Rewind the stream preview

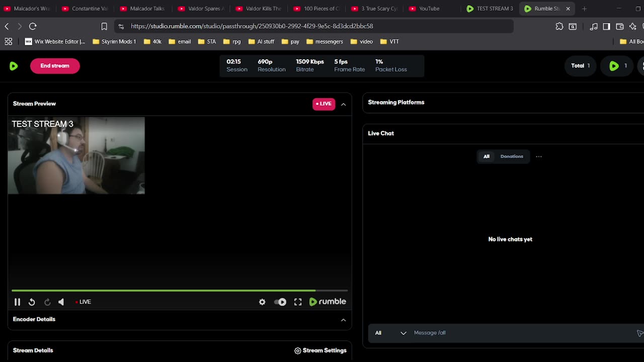pyautogui.click(x=32, y=302)
